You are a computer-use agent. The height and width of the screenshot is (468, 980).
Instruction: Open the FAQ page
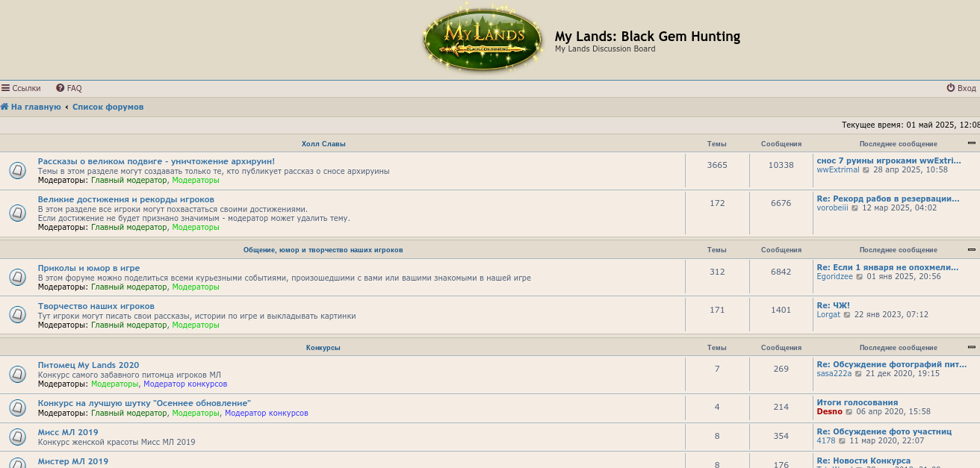[x=69, y=88]
